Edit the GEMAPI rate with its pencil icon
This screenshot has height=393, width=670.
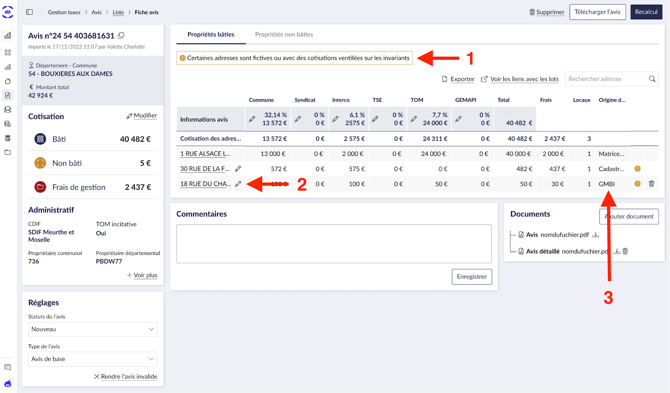tap(458, 119)
